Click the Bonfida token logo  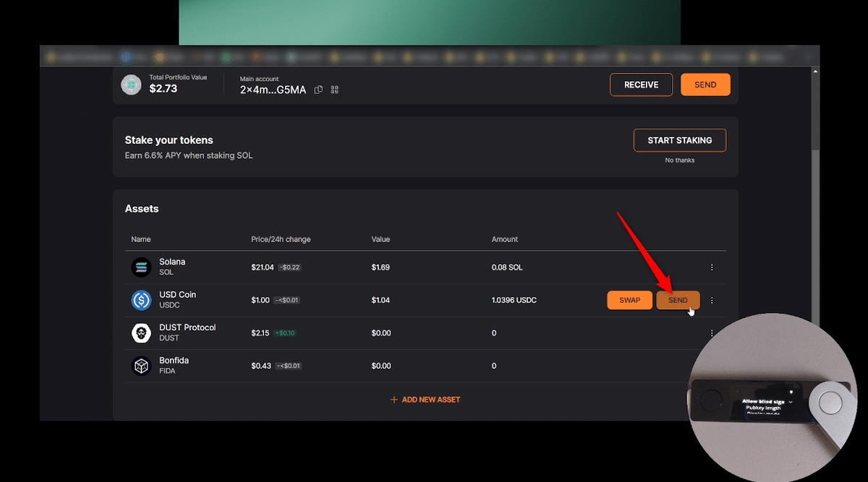(x=141, y=366)
